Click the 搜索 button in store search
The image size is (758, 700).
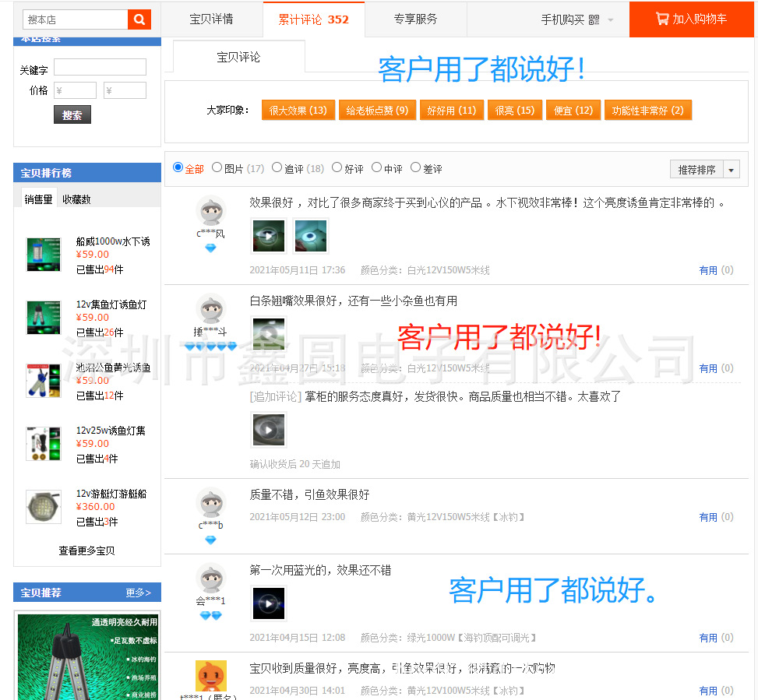click(72, 114)
